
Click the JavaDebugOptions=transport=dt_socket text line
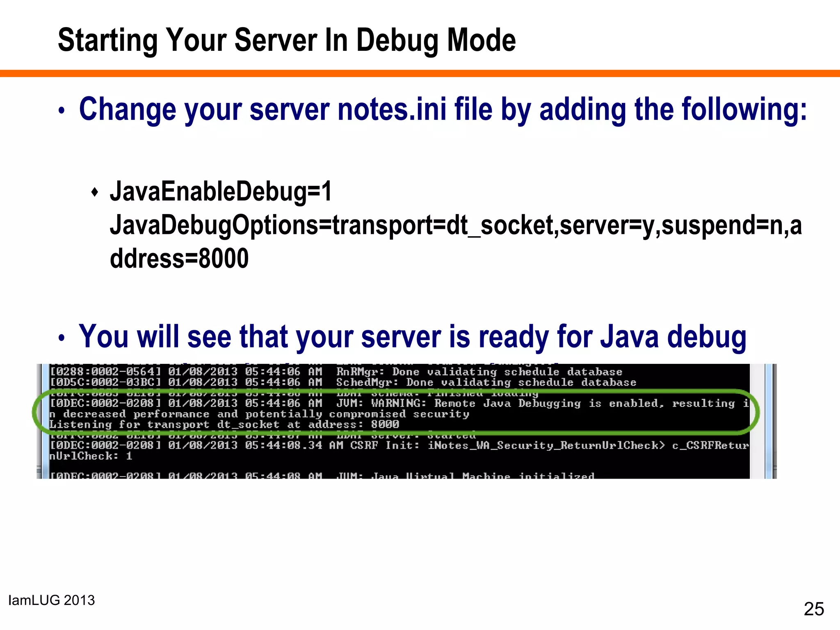pyautogui.click(x=455, y=225)
